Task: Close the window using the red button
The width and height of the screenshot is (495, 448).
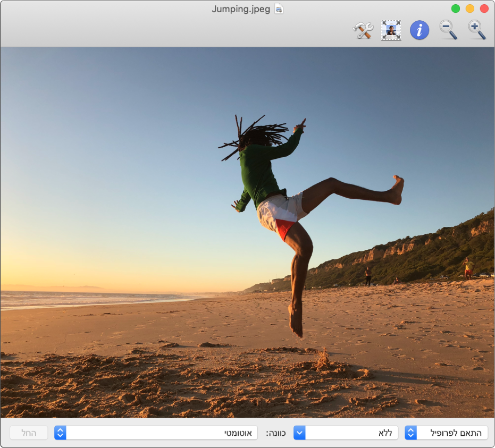Action: pyautogui.click(x=484, y=9)
